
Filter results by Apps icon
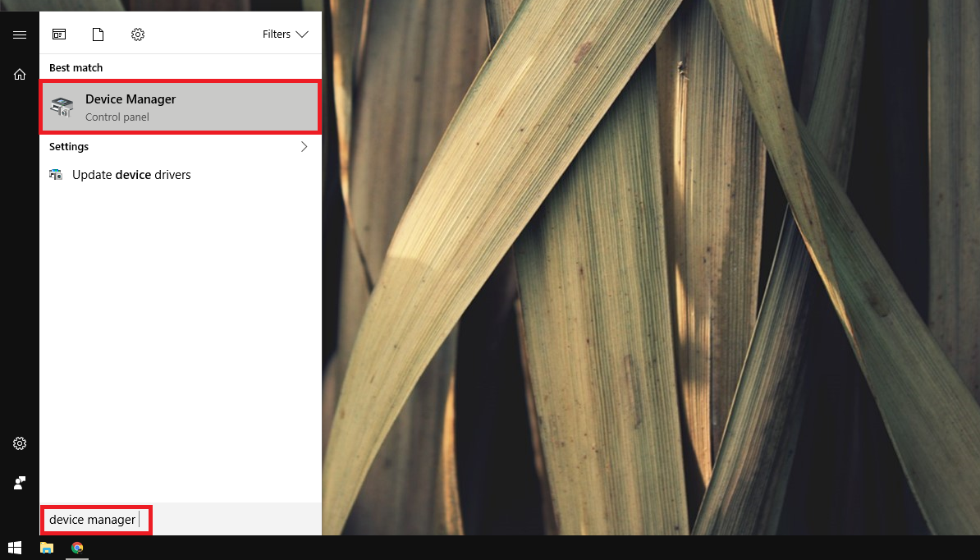pos(59,34)
